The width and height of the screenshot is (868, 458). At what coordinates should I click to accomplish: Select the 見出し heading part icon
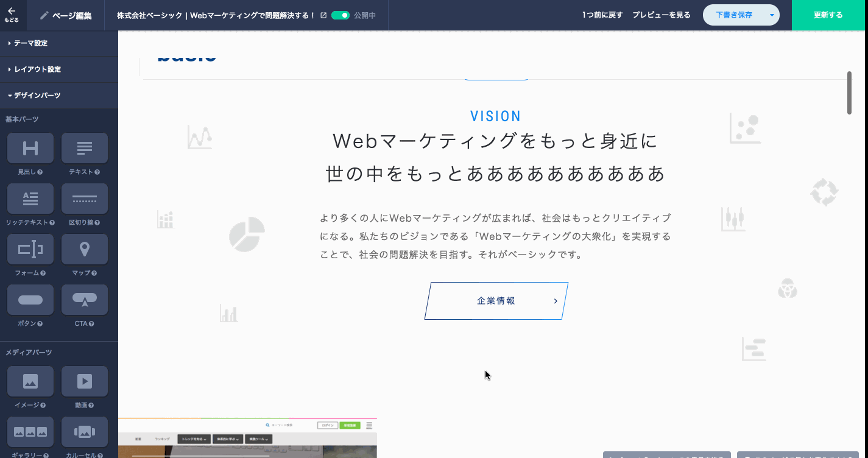pyautogui.click(x=30, y=148)
